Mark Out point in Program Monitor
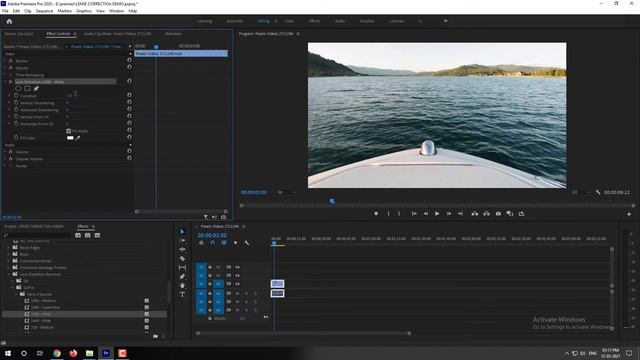The height and width of the screenshot is (360, 640). [399, 213]
